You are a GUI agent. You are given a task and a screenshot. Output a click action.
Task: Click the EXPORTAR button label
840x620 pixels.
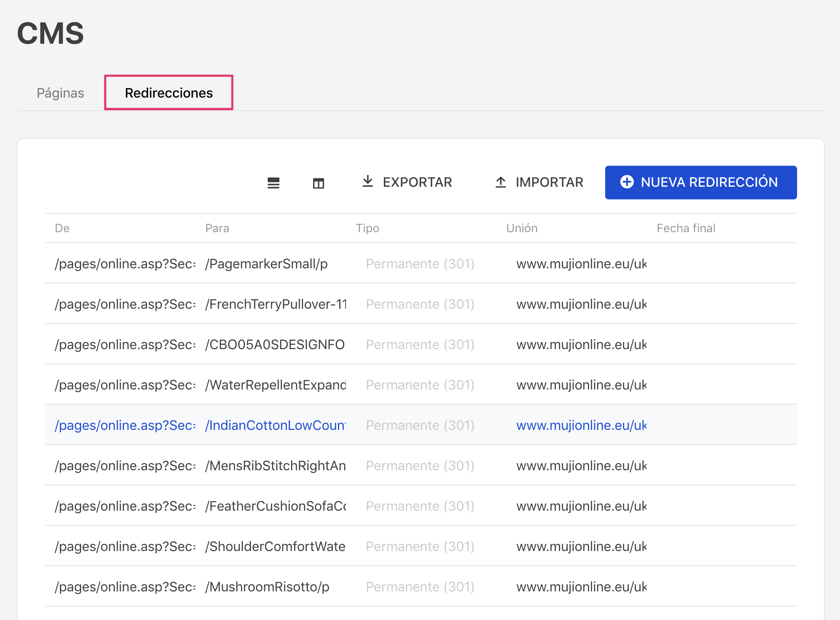tap(417, 182)
